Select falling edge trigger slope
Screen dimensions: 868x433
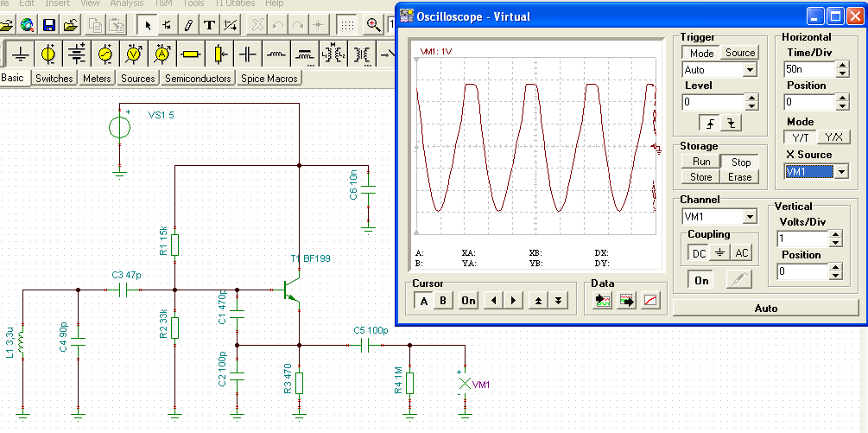coord(732,123)
